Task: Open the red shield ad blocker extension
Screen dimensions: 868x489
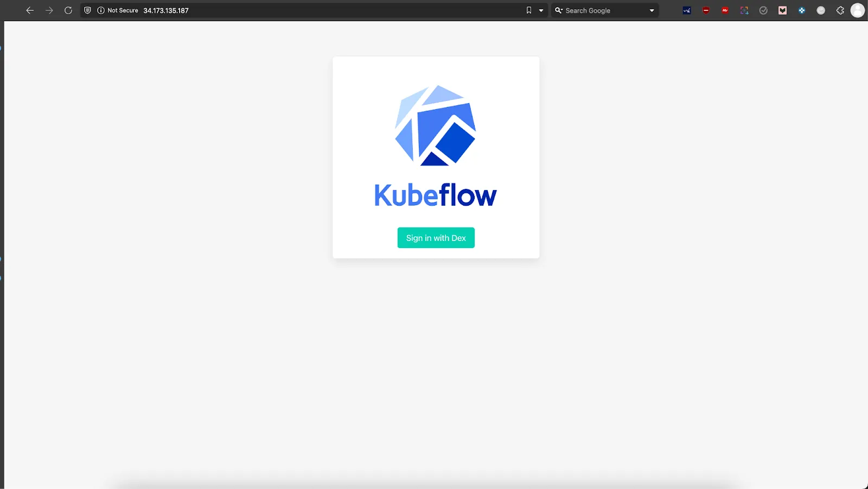Action: [x=706, y=10]
